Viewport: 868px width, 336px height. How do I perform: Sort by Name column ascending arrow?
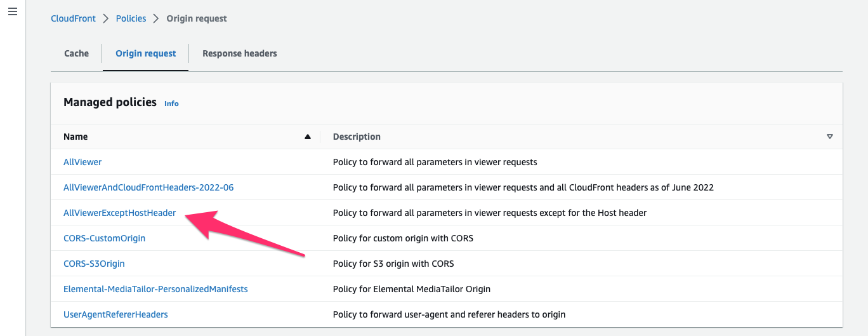pyautogui.click(x=308, y=137)
